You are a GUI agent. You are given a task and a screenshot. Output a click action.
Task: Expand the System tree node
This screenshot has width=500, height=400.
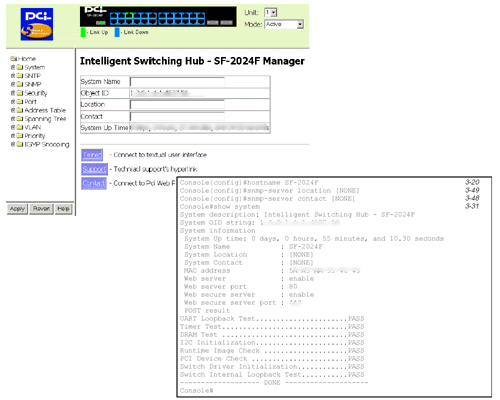tap(13, 67)
